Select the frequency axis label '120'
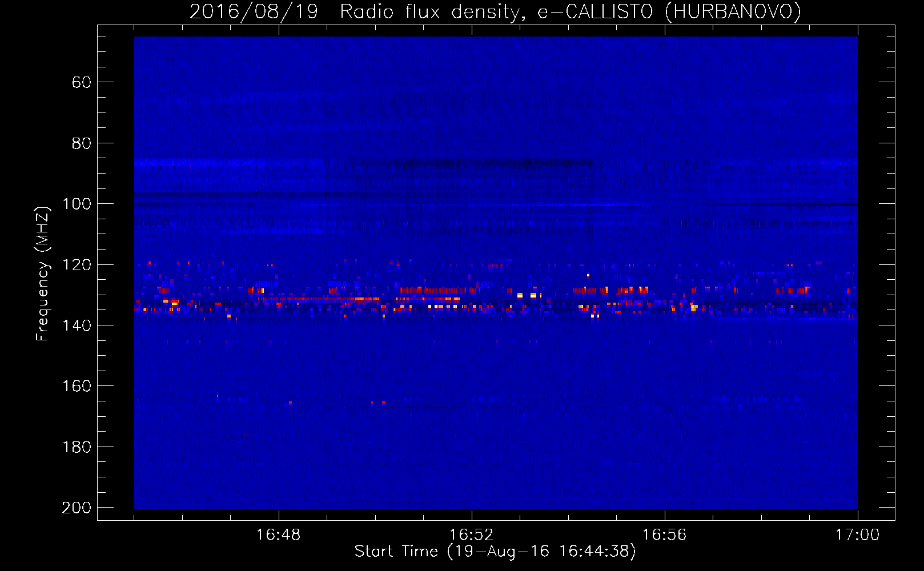The height and width of the screenshot is (571, 924). coord(77,265)
